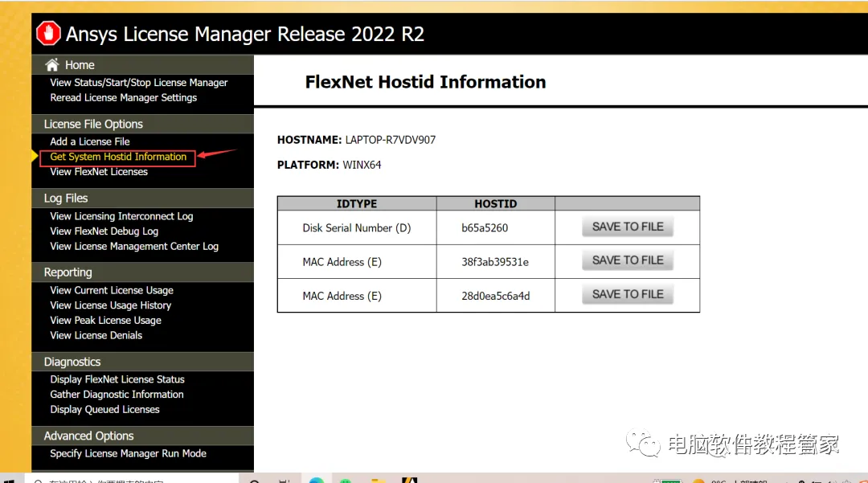The image size is (868, 483).
Task: Click the Ansys License Manager Release title
Action: 244,35
